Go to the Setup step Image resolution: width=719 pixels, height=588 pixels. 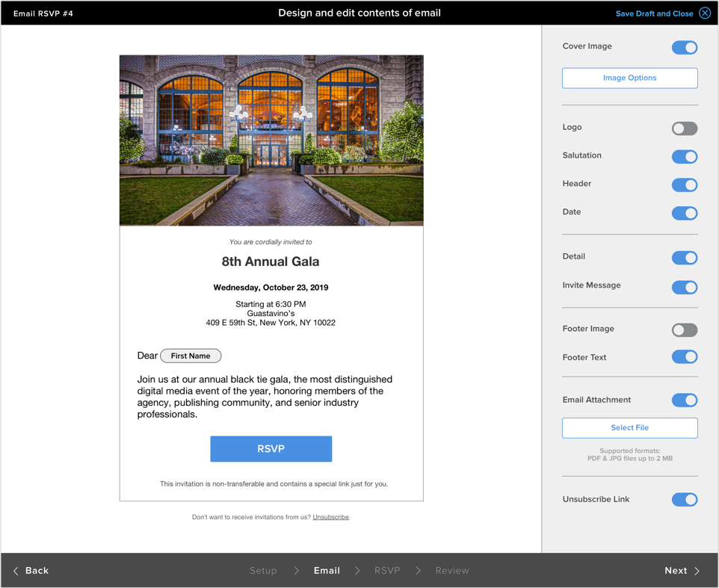(263, 571)
